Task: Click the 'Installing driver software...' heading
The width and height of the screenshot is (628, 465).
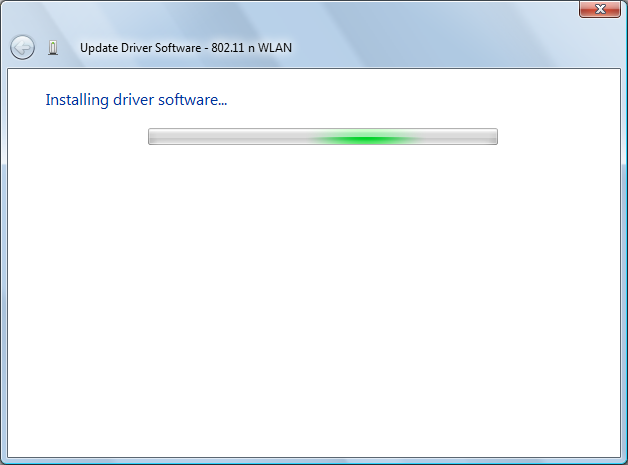Action: [138, 100]
